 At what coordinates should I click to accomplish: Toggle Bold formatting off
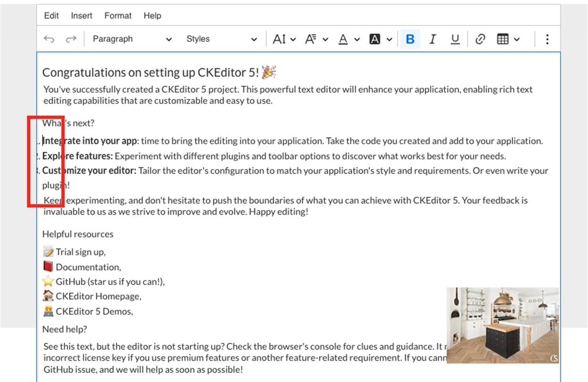tap(410, 39)
